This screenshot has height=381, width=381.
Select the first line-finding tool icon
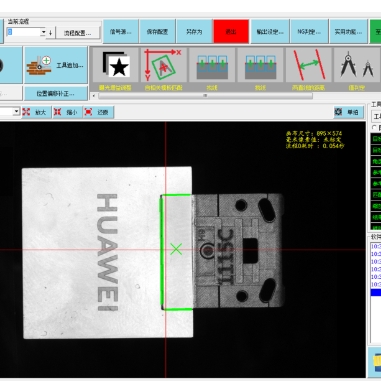tap(212, 69)
